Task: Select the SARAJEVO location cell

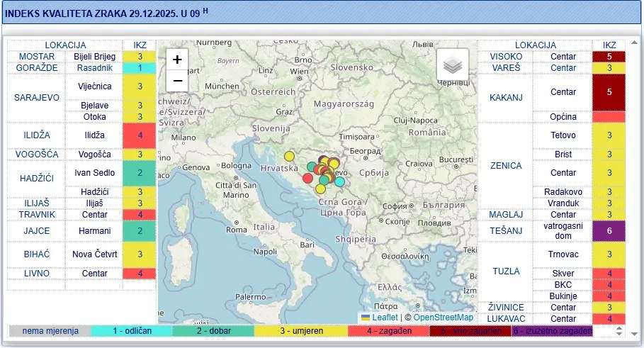Action: pos(37,97)
